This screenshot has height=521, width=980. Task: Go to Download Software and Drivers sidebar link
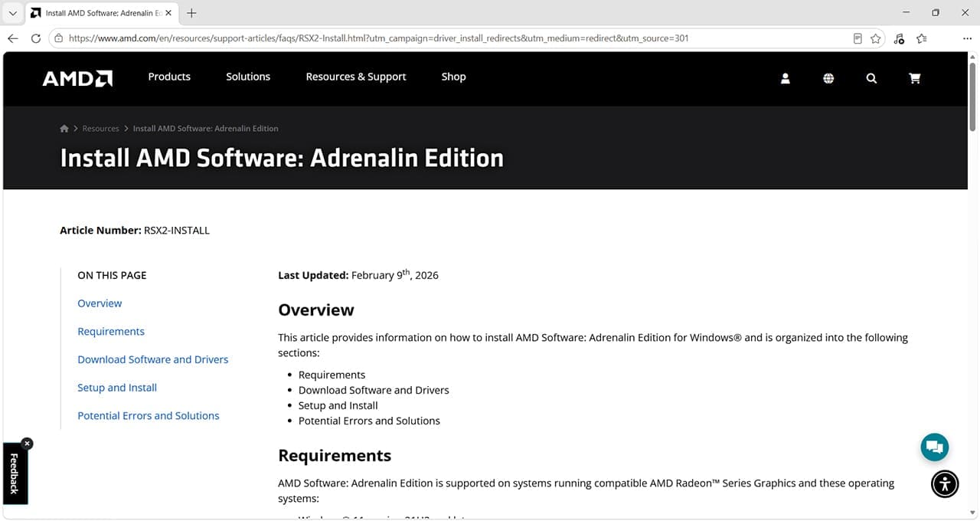click(x=153, y=359)
